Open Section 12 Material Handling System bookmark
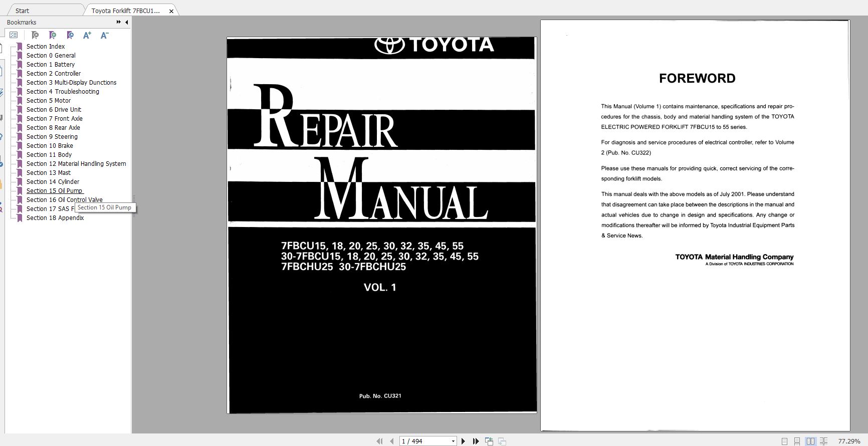 pyautogui.click(x=76, y=164)
